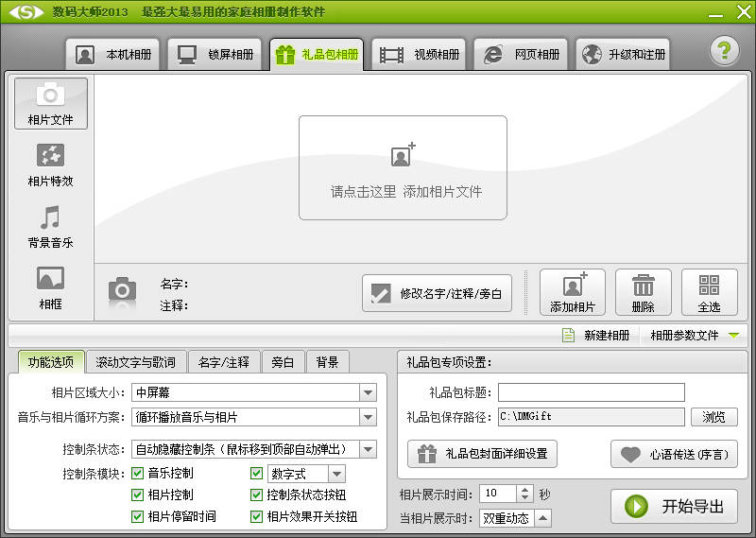Image resolution: width=756 pixels, height=538 pixels.
Task: Click 修改名字/注释/旁白 edit button
Action: pyautogui.click(x=437, y=293)
